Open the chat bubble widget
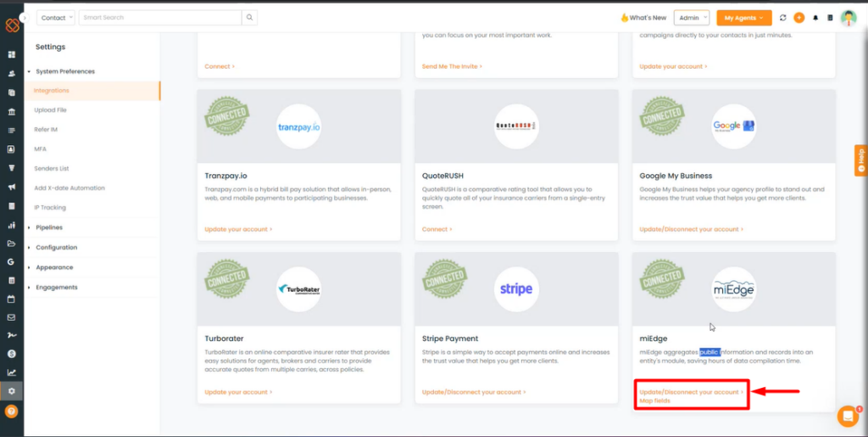Image resolution: width=868 pixels, height=437 pixels. (848, 416)
